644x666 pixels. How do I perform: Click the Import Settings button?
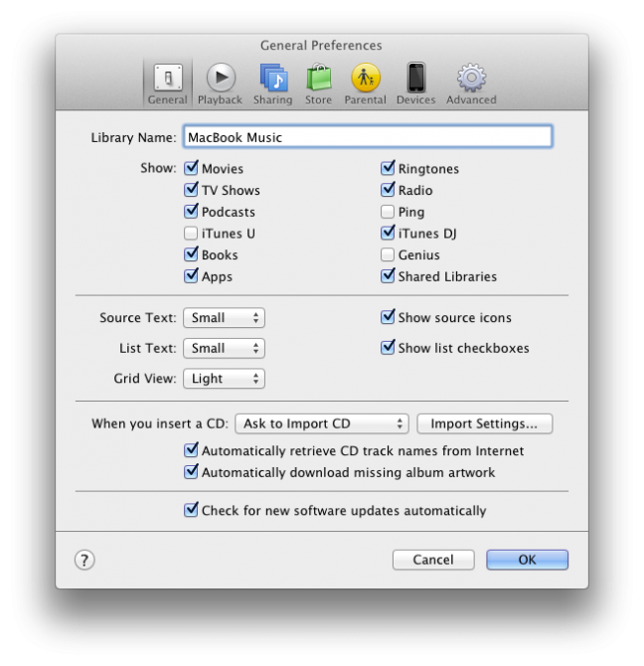[484, 423]
